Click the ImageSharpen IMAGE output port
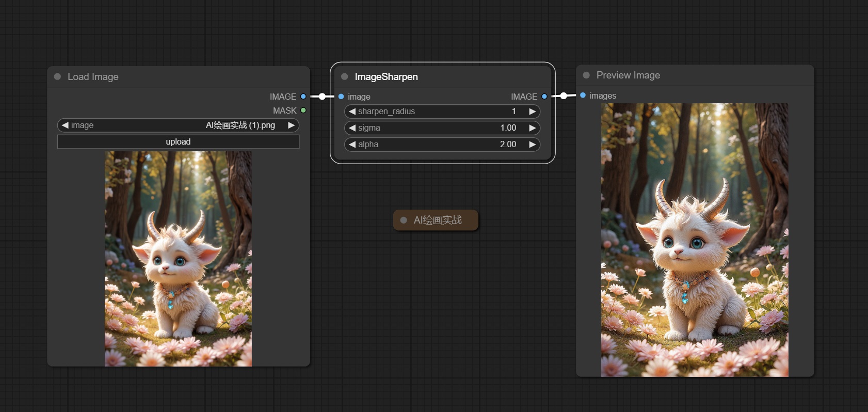 point(544,97)
